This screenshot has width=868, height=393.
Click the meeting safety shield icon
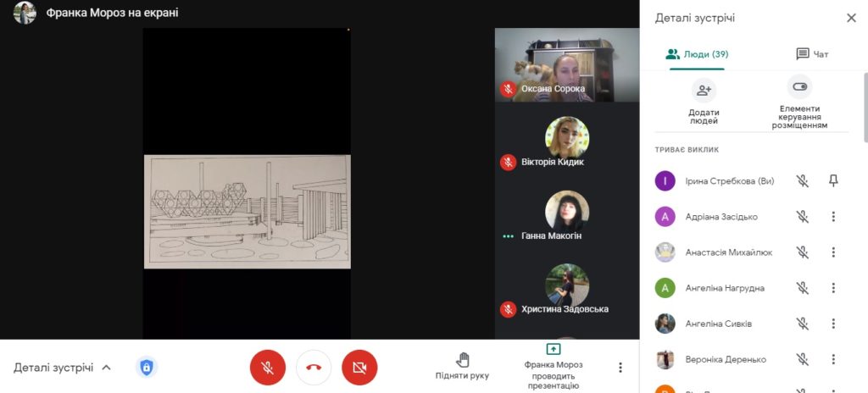(147, 367)
